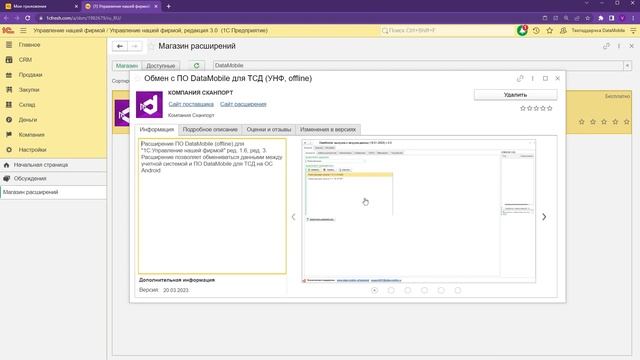Select third screenshot carousel dot
The image size is (640, 360).
(408, 290)
